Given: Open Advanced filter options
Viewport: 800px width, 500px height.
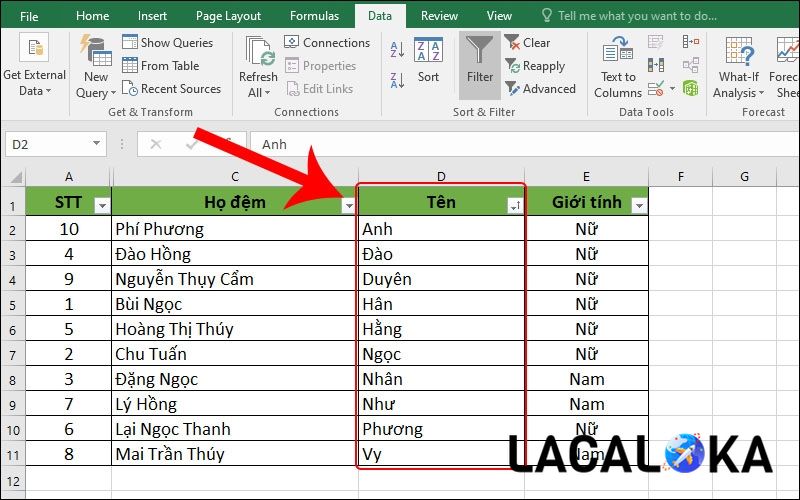Looking at the screenshot, I should (x=540, y=88).
